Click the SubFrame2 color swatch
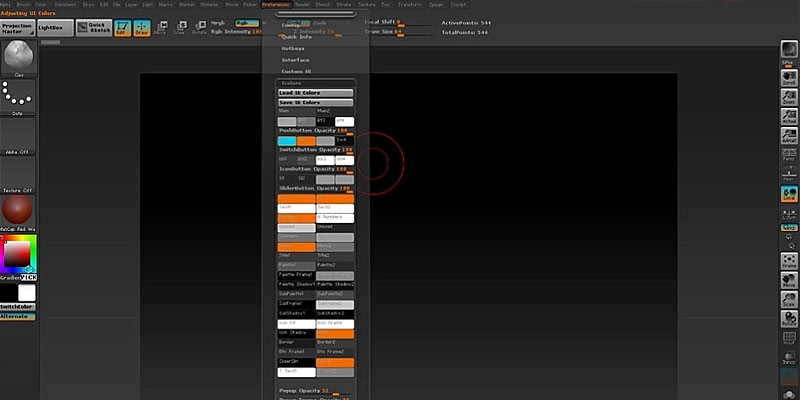 (x=335, y=305)
